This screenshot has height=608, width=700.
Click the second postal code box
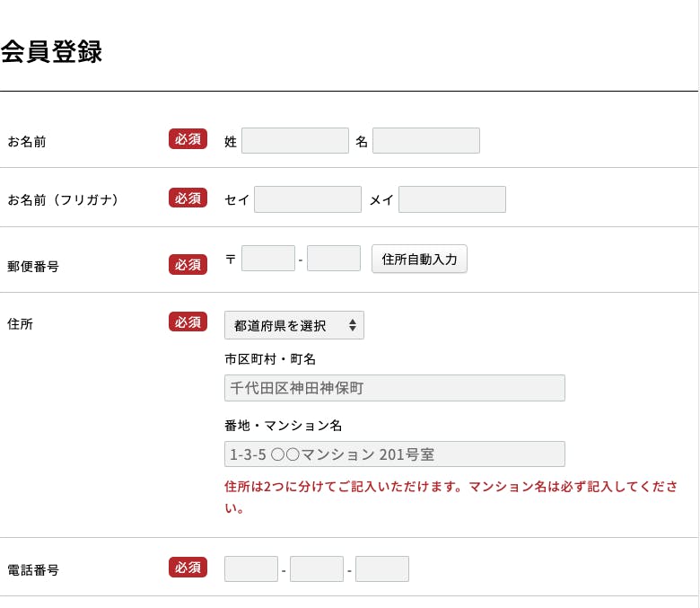pos(333,259)
